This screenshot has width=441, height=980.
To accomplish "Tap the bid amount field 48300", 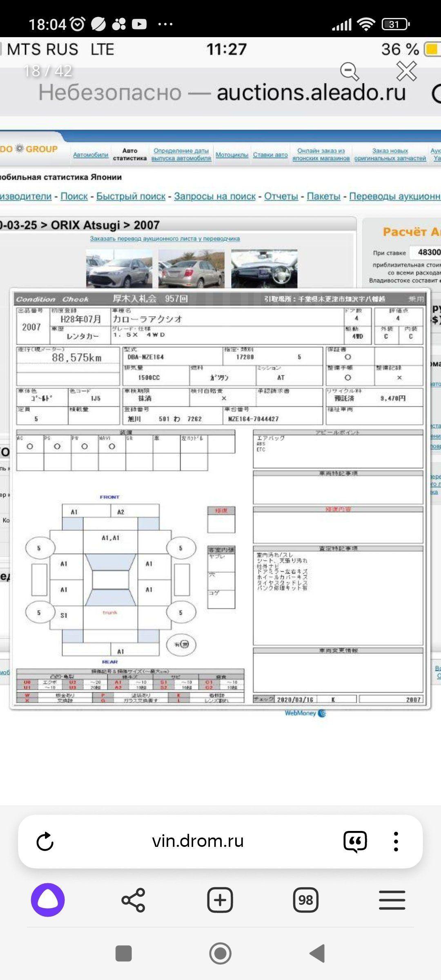I will pyautogui.click(x=425, y=252).
